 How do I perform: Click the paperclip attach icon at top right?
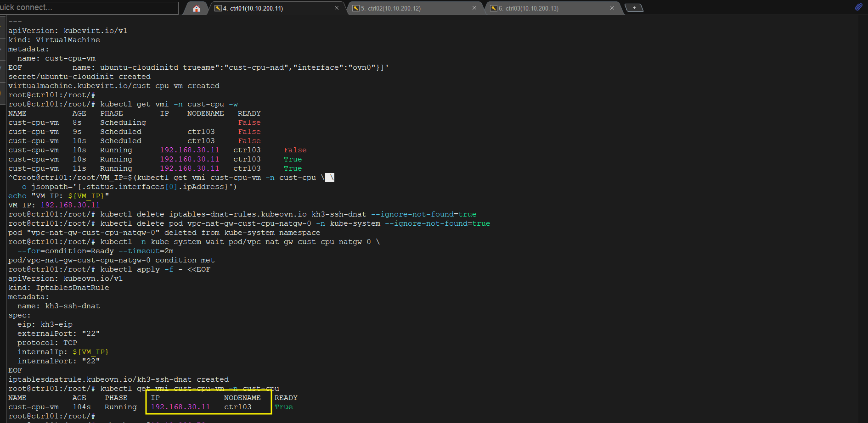[858, 7]
